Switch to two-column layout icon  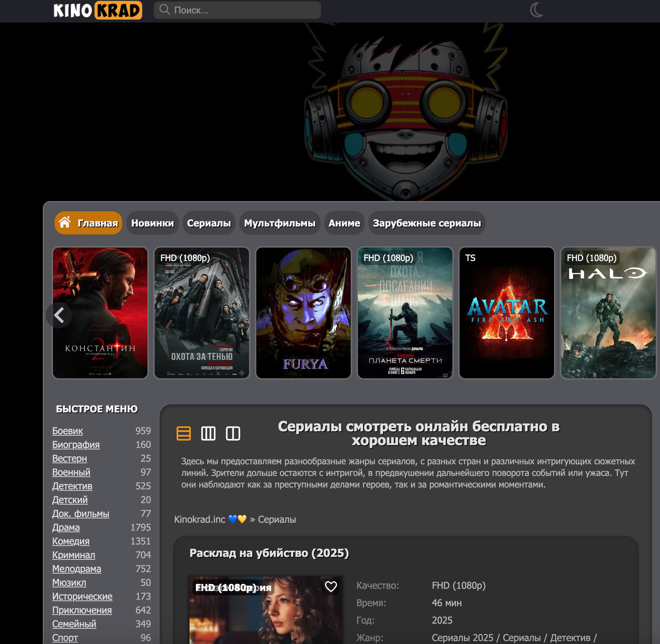(233, 433)
